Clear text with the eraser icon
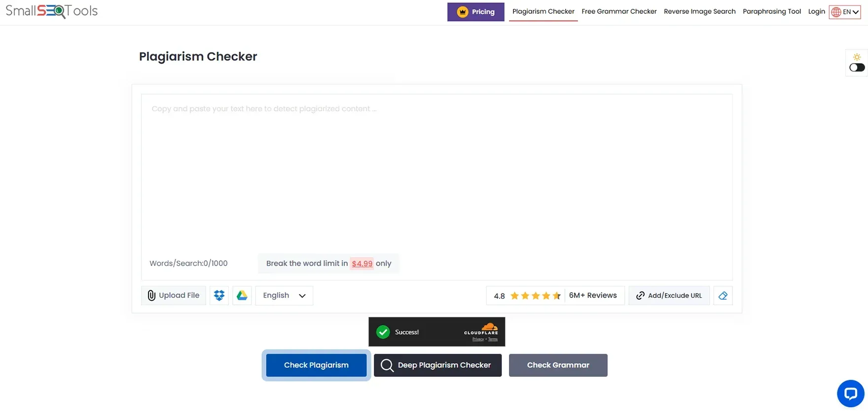The width and height of the screenshot is (868, 414). click(x=723, y=296)
